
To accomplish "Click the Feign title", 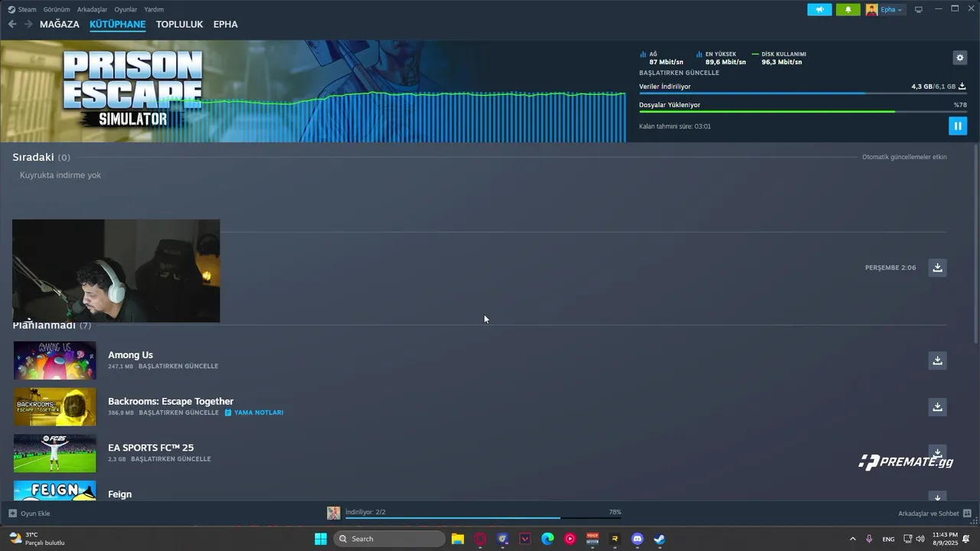I will [x=119, y=494].
